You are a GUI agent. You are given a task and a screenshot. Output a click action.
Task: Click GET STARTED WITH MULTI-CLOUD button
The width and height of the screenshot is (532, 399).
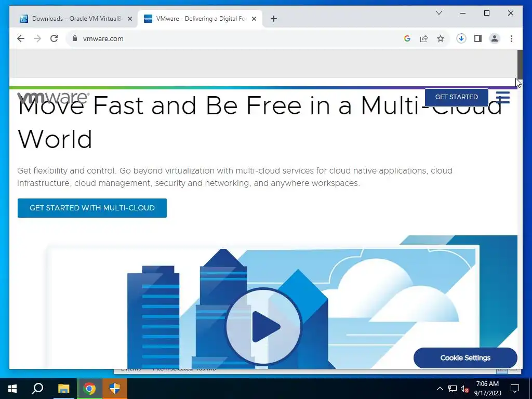point(92,208)
